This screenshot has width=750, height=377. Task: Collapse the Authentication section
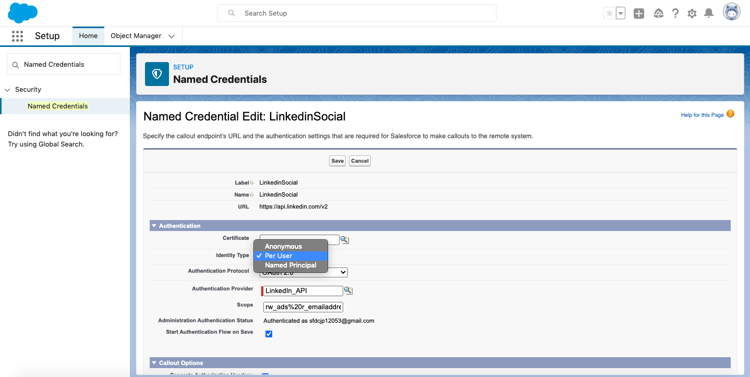pos(154,225)
